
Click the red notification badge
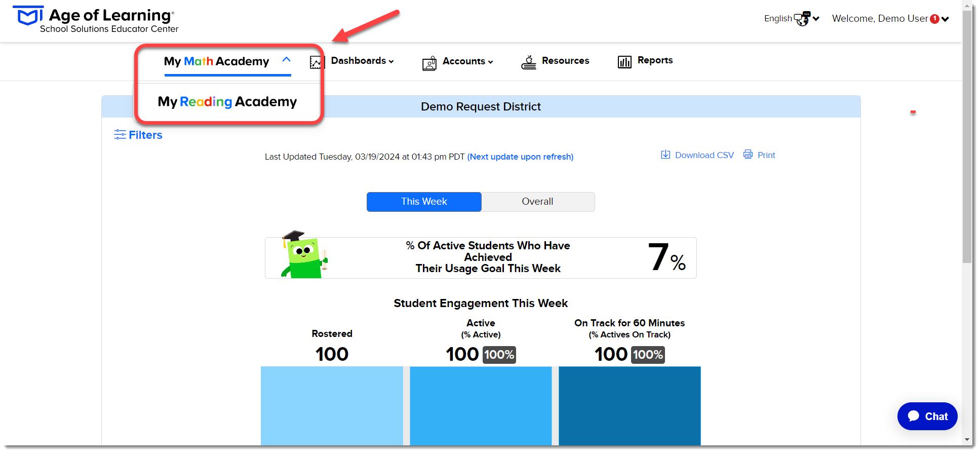[934, 19]
